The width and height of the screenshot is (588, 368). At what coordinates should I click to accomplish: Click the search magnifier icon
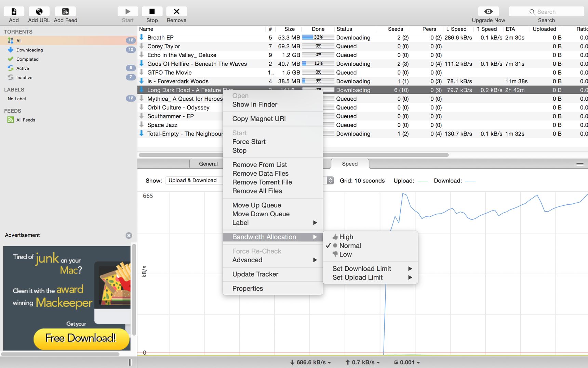(x=532, y=12)
